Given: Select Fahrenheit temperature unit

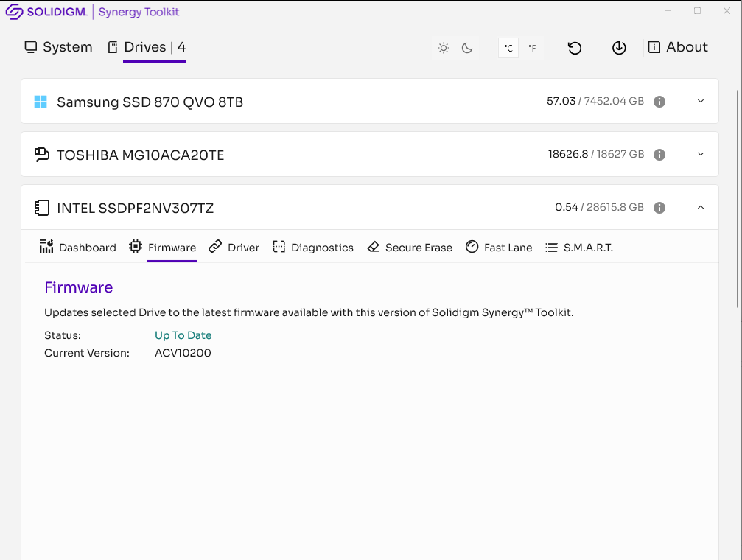Looking at the screenshot, I should tap(532, 48).
